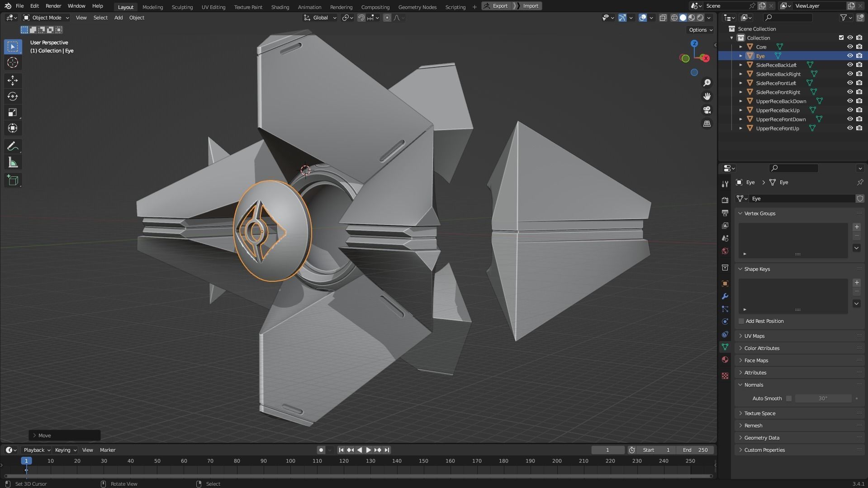Click the outliner search field
Viewport: 868px width, 488px height.
pyautogui.click(x=787, y=18)
